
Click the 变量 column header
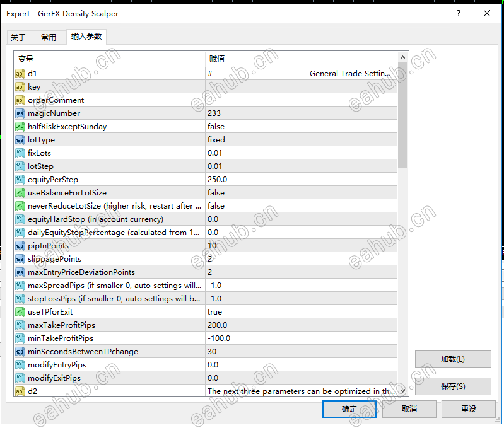pos(109,59)
